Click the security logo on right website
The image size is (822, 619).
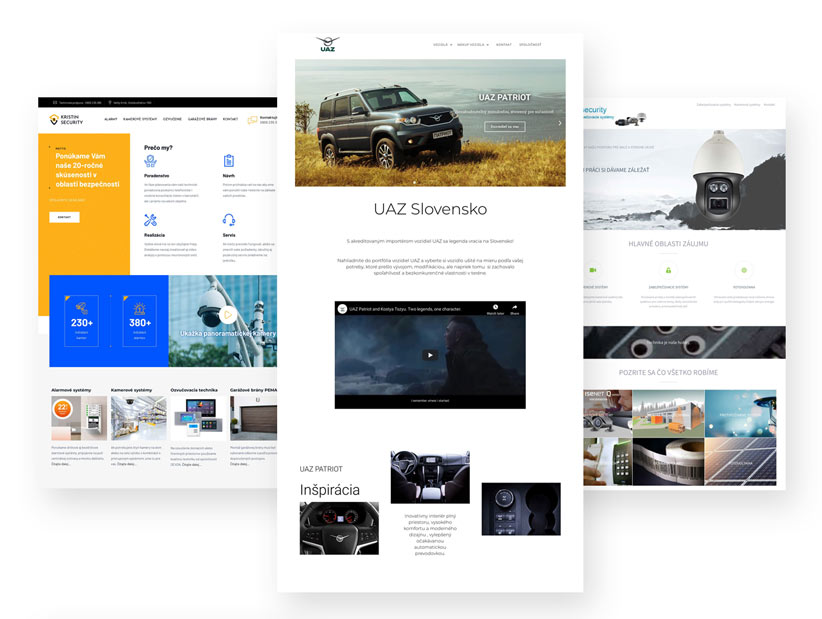[614, 116]
